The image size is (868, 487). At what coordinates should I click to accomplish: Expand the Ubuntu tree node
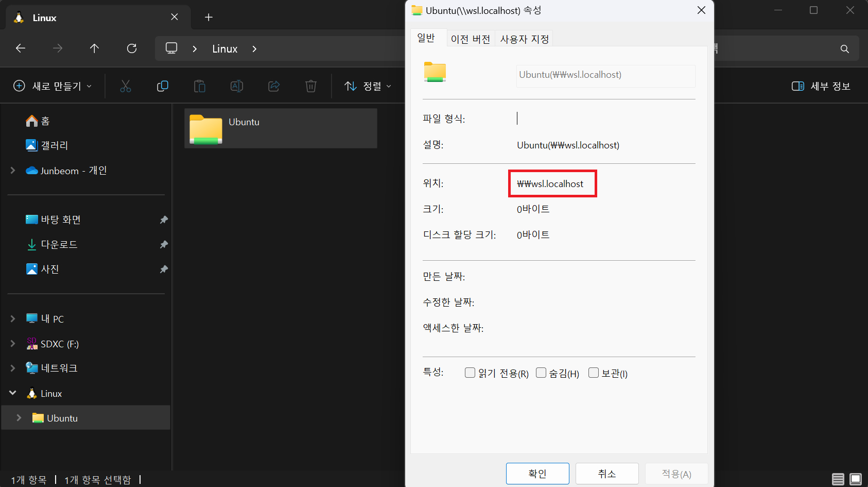[x=19, y=418]
